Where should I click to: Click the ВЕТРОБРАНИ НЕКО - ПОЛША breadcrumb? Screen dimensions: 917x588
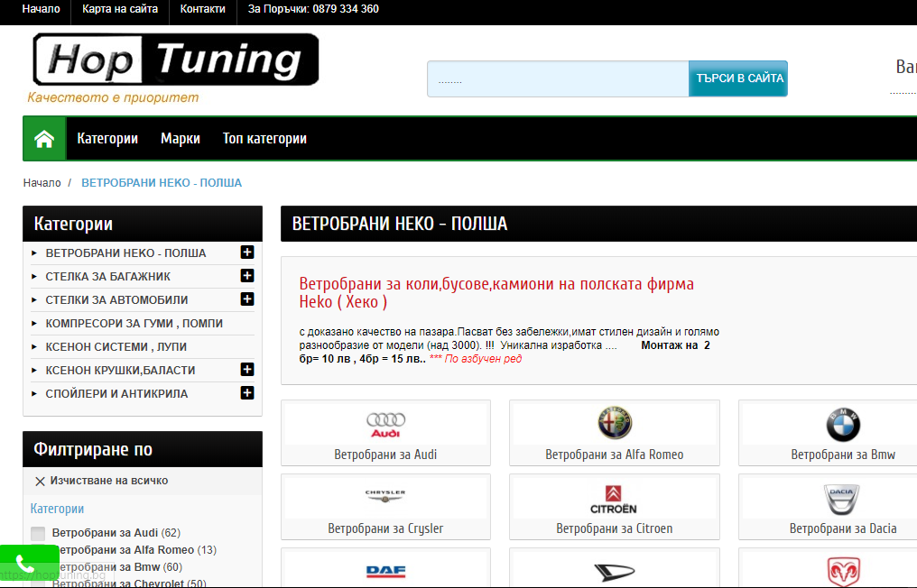162,183
